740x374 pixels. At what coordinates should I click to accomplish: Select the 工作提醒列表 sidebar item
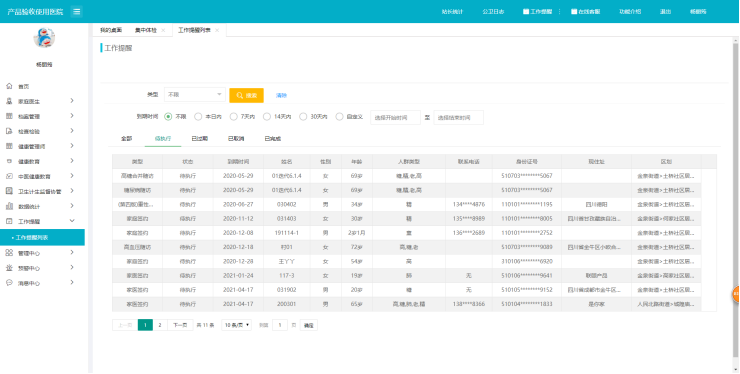(42, 238)
